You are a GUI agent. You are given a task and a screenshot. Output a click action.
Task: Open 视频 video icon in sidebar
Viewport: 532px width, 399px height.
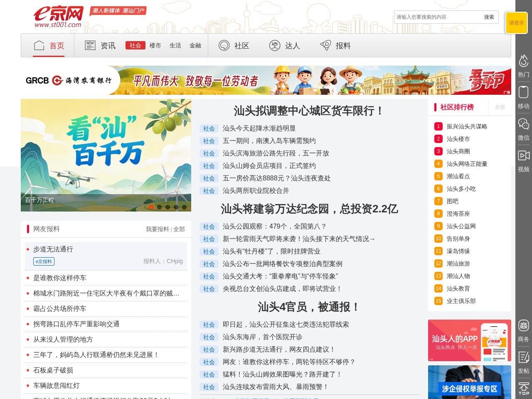tap(524, 155)
